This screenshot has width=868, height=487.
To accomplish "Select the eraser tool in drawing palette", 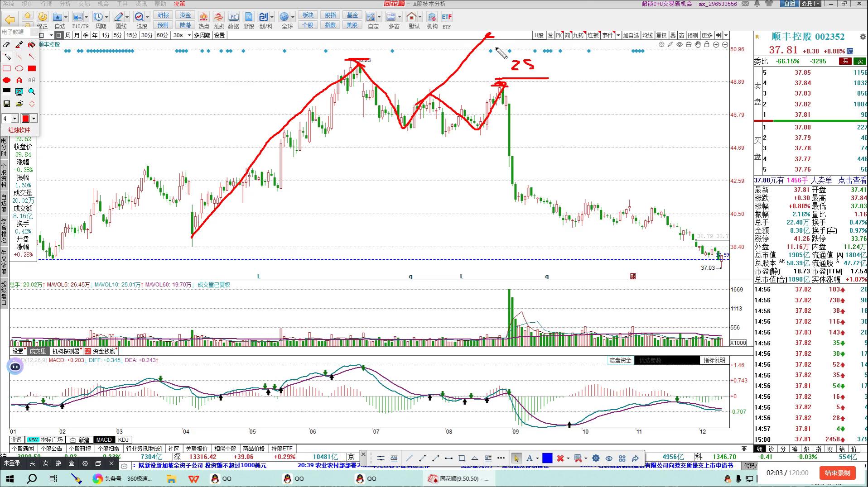I will (6, 45).
